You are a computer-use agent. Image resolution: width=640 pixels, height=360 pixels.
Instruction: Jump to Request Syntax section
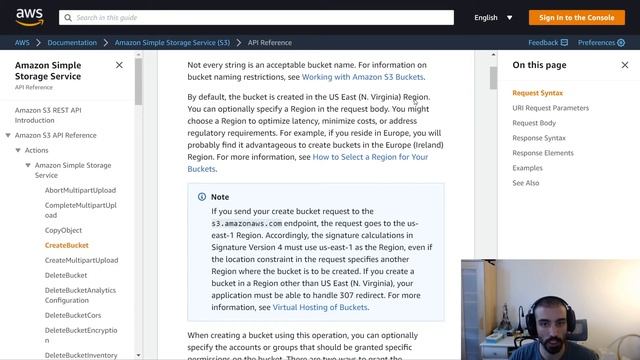point(537,93)
